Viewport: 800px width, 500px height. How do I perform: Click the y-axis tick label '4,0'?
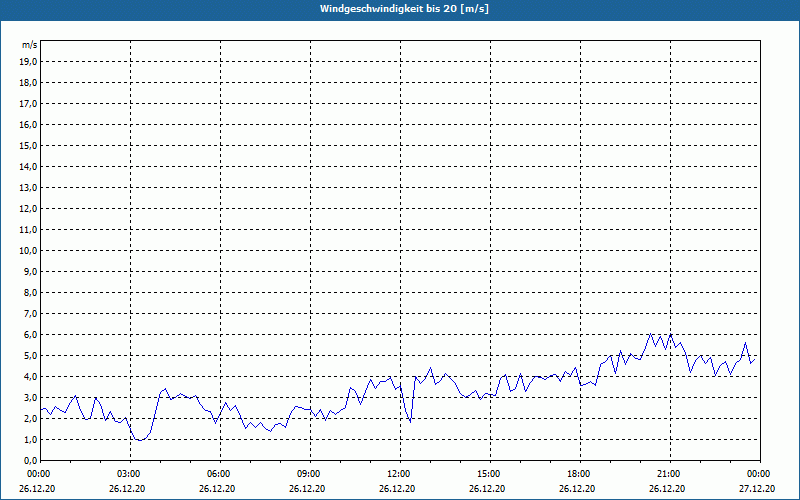point(30,376)
